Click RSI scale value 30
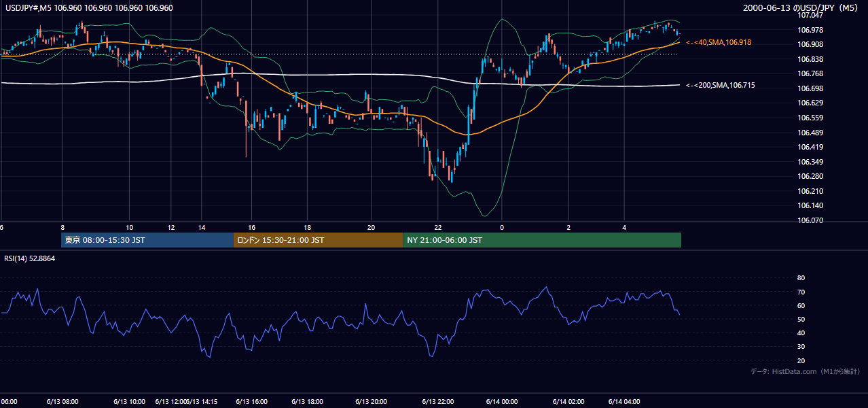Screen dimensions: 868x408 pos(801,347)
